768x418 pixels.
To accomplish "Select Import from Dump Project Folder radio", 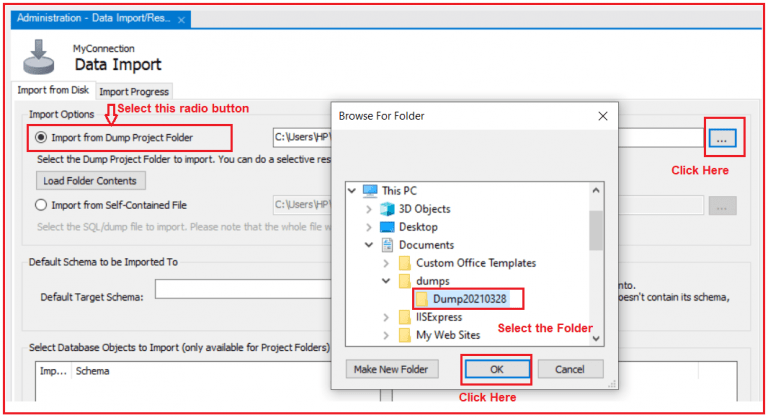I will pos(41,137).
